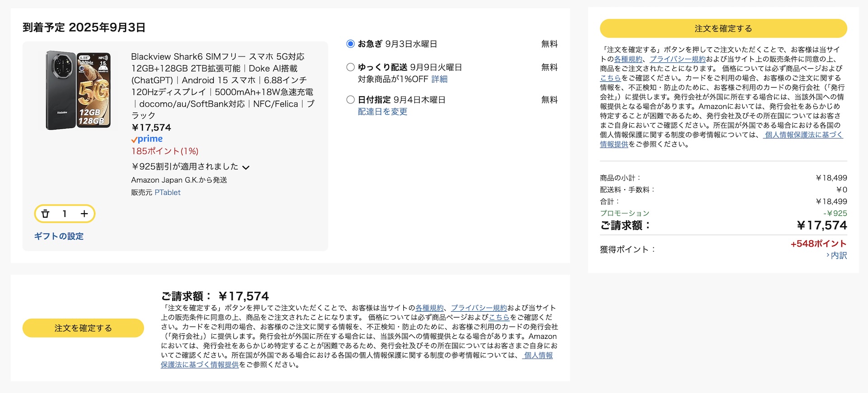Click the quantity number 1 field
This screenshot has height=393, width=868.
tap(65, 214)
